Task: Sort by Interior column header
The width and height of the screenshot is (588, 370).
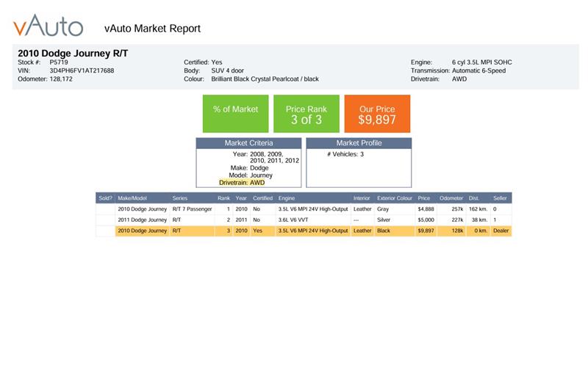Action: click(362, 198)
